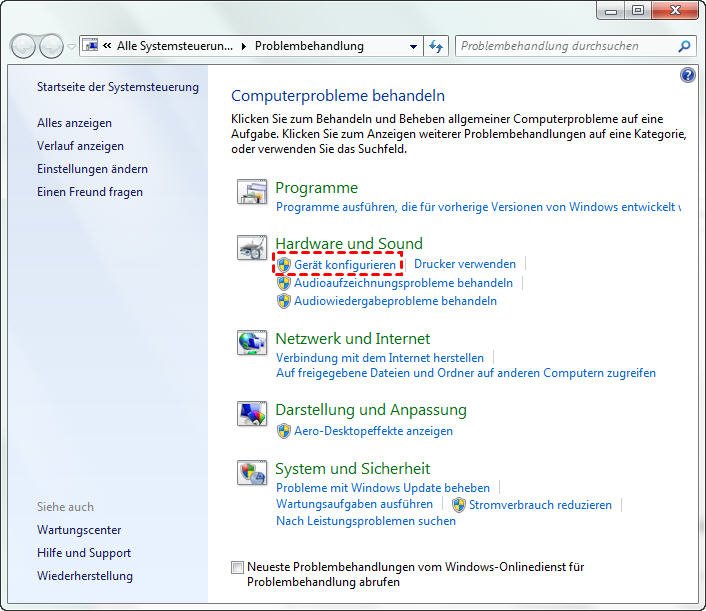
Task: Click the magnifier search icon
Action: click(x=684, y=46)
